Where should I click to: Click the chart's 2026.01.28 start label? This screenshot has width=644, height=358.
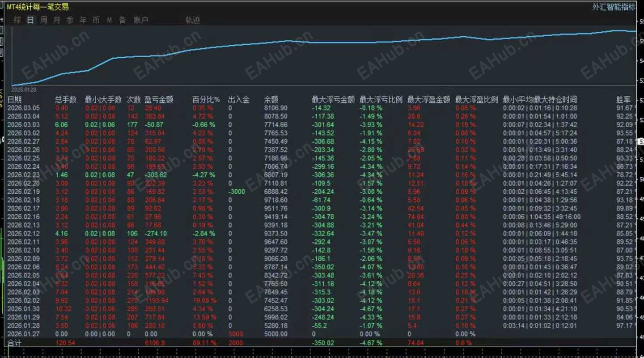click(x=23, y=89)
